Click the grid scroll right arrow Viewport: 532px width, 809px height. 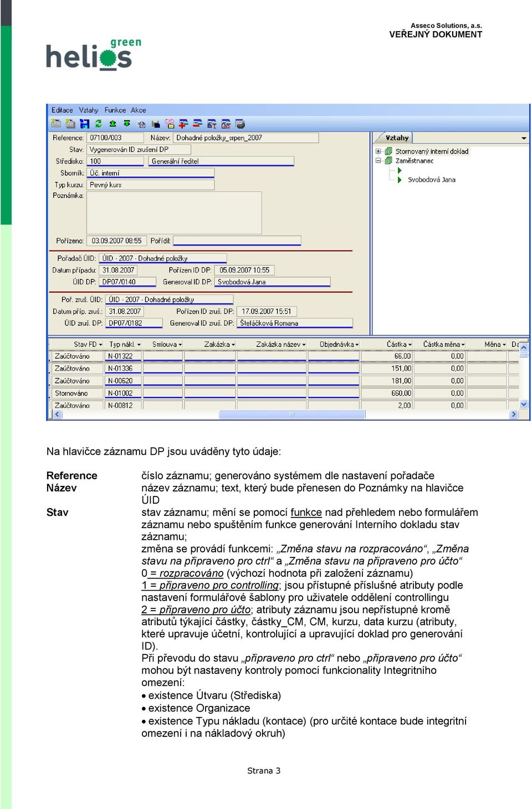click(514, 414)
